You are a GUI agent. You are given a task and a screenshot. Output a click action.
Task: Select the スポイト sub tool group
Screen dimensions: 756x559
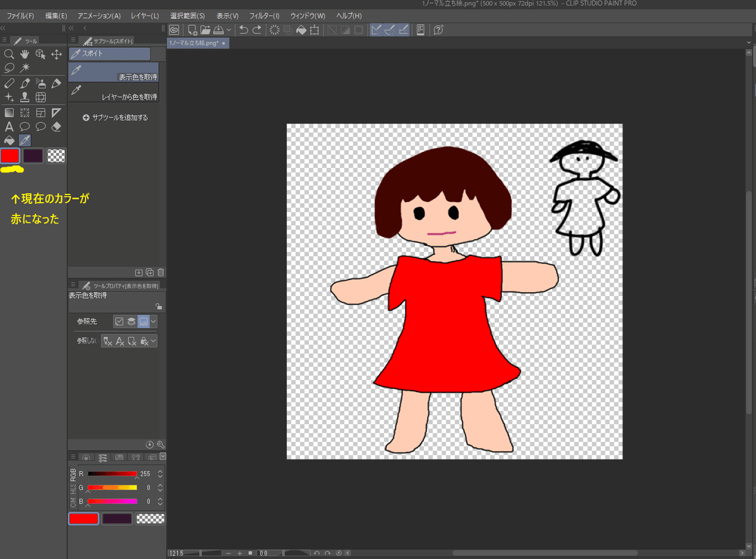110,54
